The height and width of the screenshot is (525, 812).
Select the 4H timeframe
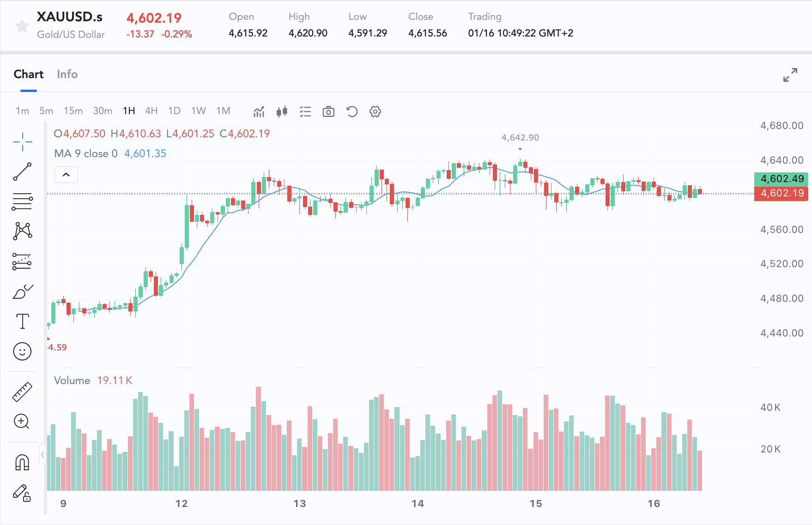click(x=151, y=111)
